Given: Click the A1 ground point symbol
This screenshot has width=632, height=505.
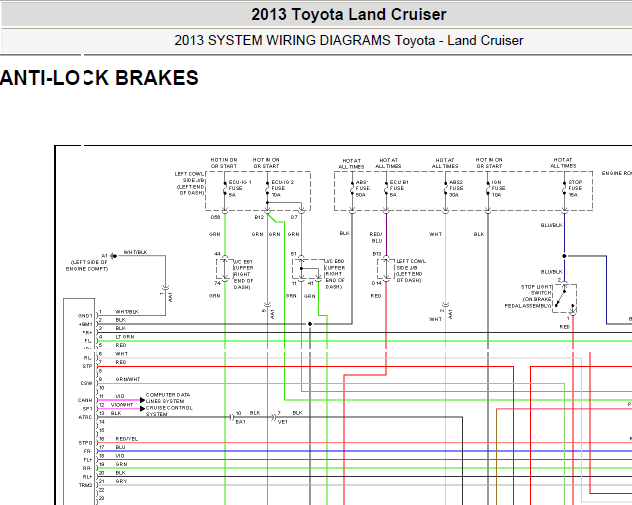Looking at the screenshot, I should 114,256.
